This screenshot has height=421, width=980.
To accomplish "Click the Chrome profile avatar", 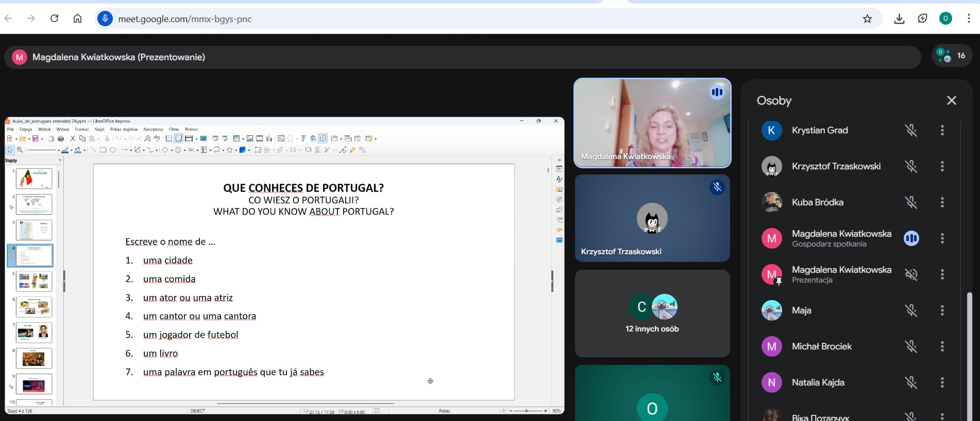I will [945, 19].
